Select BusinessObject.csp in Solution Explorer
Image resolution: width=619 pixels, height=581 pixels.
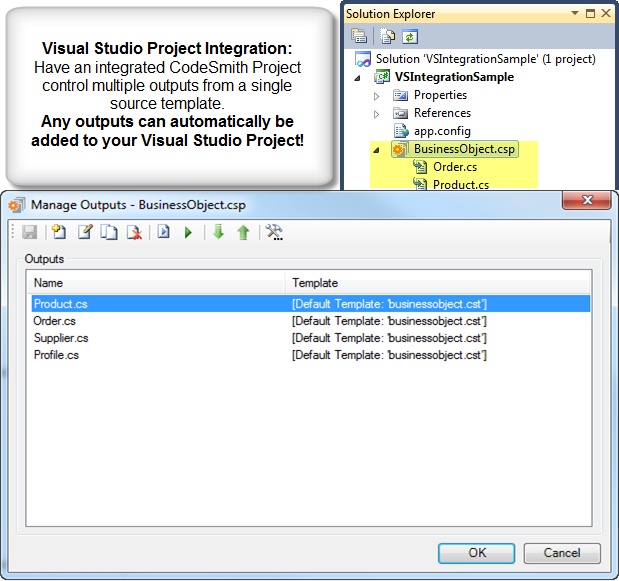(x=464, y=149)
